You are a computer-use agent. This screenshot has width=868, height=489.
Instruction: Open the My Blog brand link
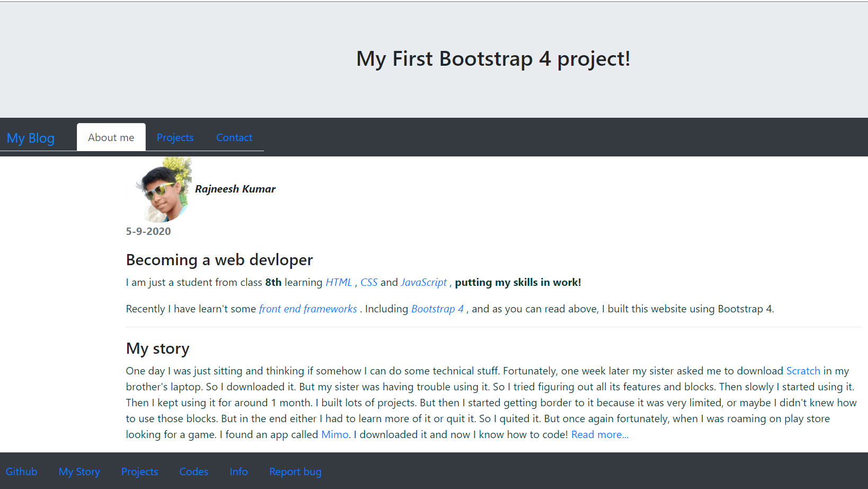(31, 138)
